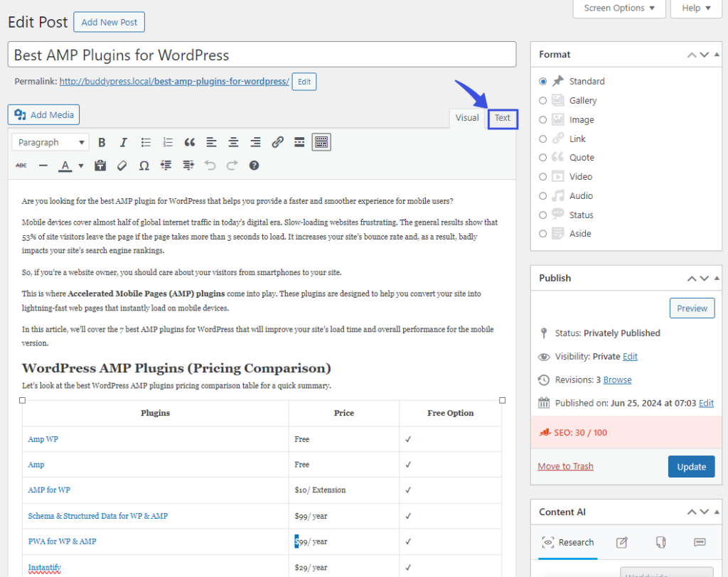
Task: Click Update button
Action: point(691,467)
